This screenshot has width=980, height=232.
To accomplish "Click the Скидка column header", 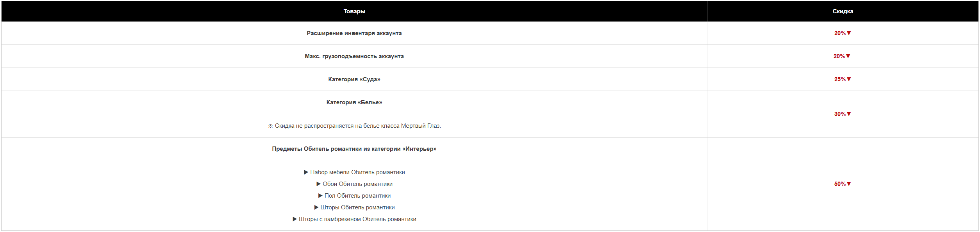I will click(x=843, y=11).
